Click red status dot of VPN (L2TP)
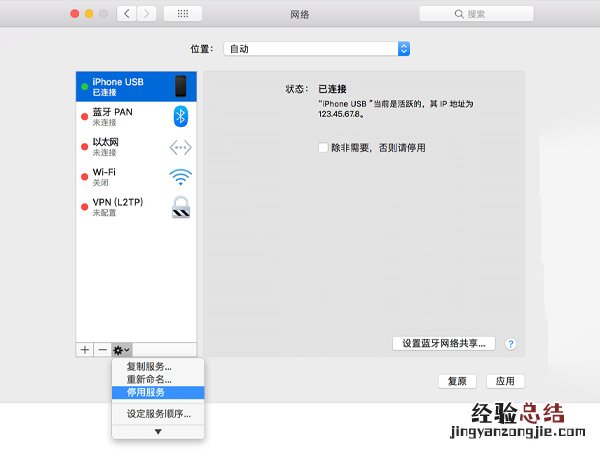Screen dimensions: 600x450 [x=85, y=207]
